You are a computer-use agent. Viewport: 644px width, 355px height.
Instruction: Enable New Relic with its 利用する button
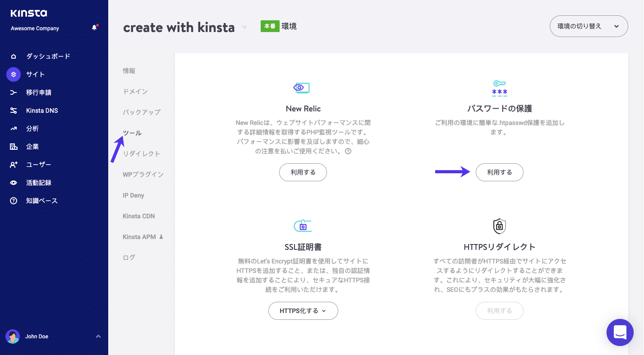[303, 172]
